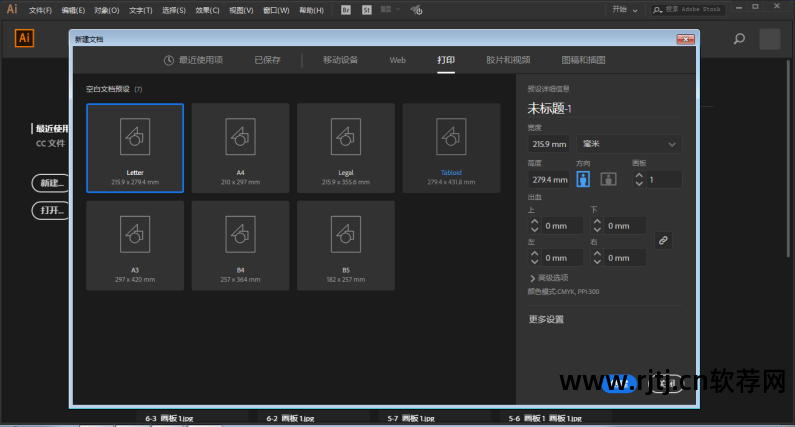Select the A3 297 x 420 mm preset
Image resolution: width=795 pixels, height=427 pixels.
(x=135, y=245)
